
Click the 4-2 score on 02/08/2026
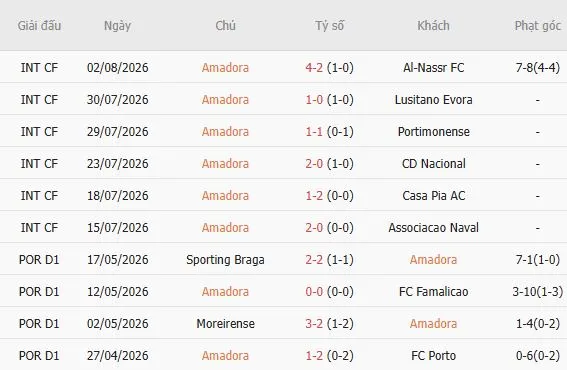click(314, 68)
